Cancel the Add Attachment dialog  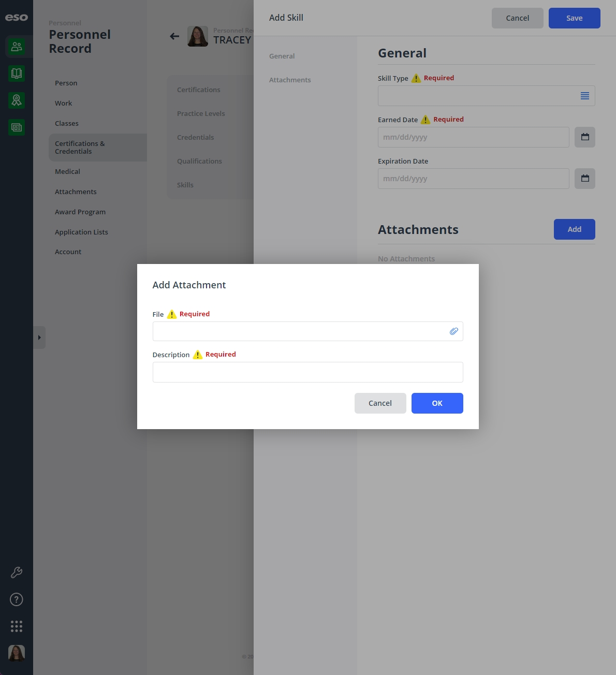pyautogui.click(x=380, y=403)
